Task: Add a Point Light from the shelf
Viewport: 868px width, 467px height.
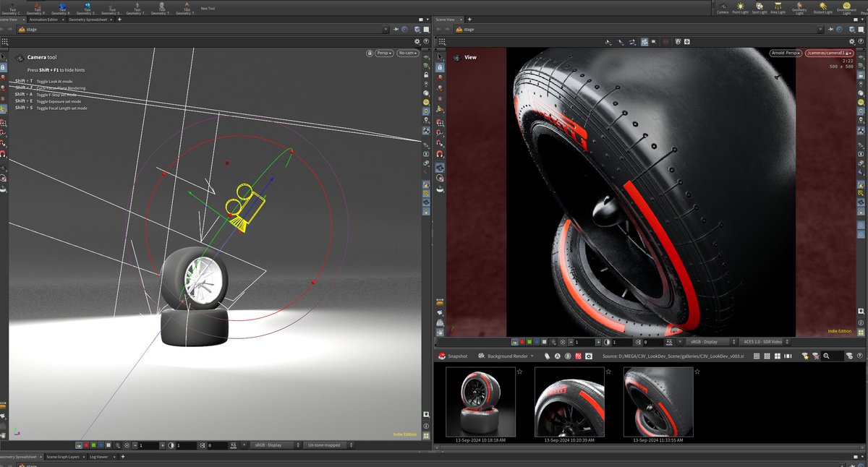Action: point(740,7)
